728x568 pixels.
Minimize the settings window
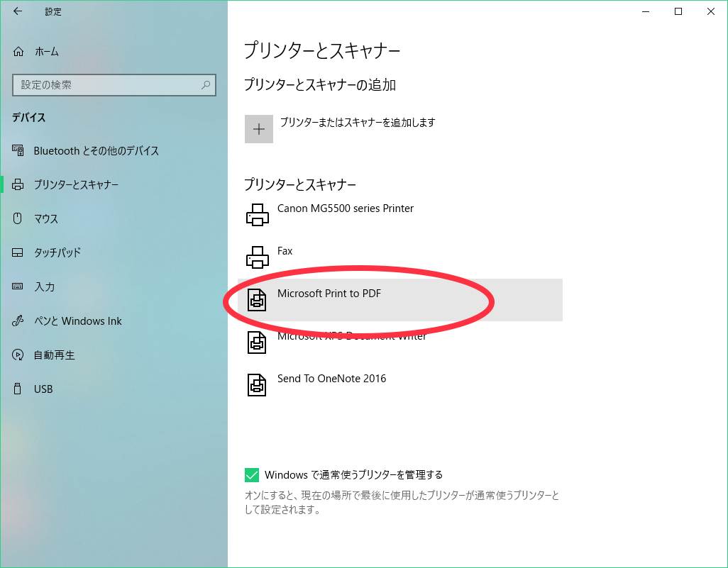(x=646, y=11)
